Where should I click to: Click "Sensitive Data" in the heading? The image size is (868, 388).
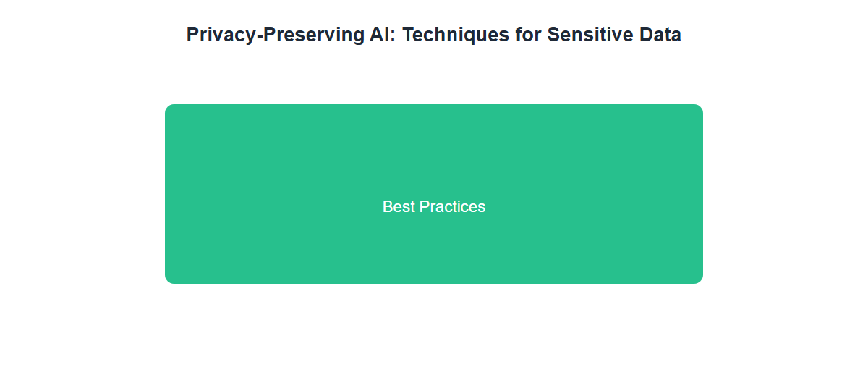614,35
